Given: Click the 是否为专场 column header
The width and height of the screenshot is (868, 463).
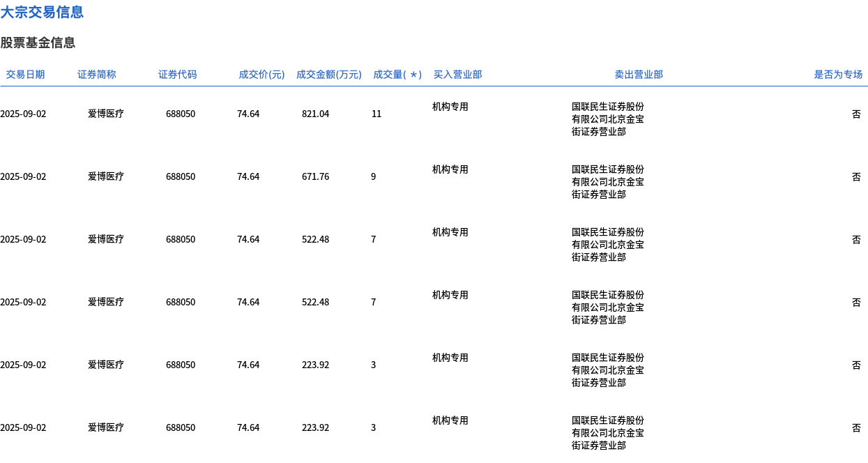Looking at the screenshot, I should click(x=838, y=75).
